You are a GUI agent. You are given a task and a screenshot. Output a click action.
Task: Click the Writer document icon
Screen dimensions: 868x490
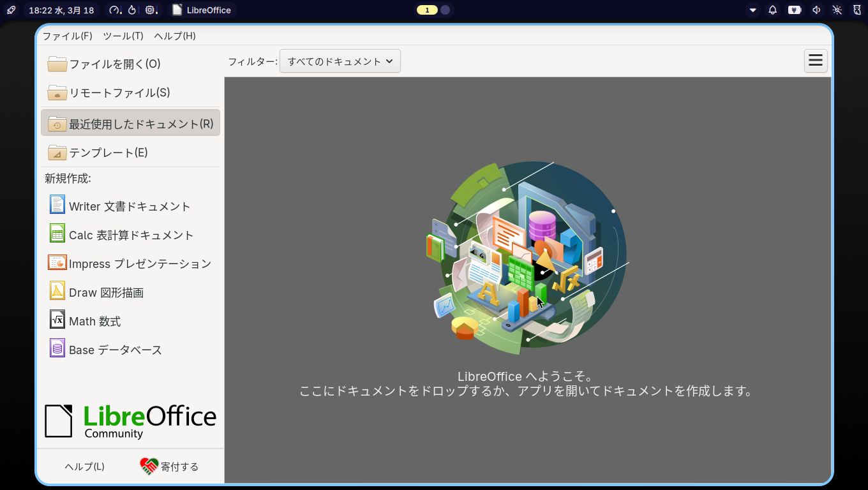point(57,205)
